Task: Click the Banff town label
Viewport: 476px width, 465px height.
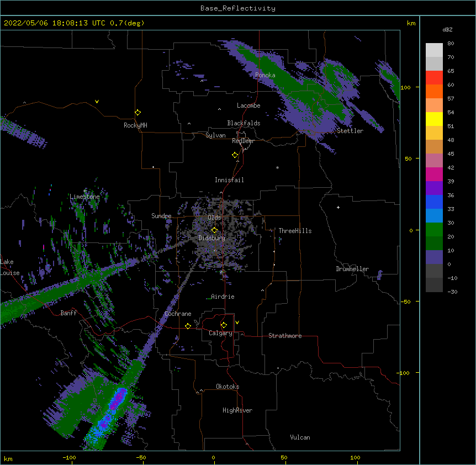Action: [x=68, y=313]
